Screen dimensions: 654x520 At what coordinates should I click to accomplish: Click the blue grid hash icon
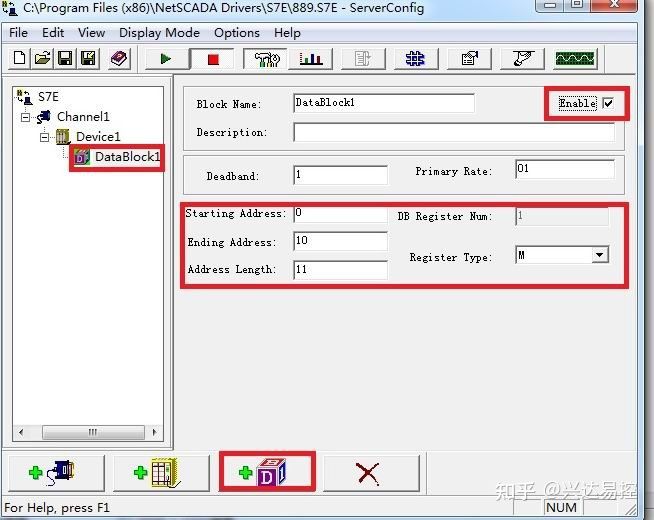(415, 59)
